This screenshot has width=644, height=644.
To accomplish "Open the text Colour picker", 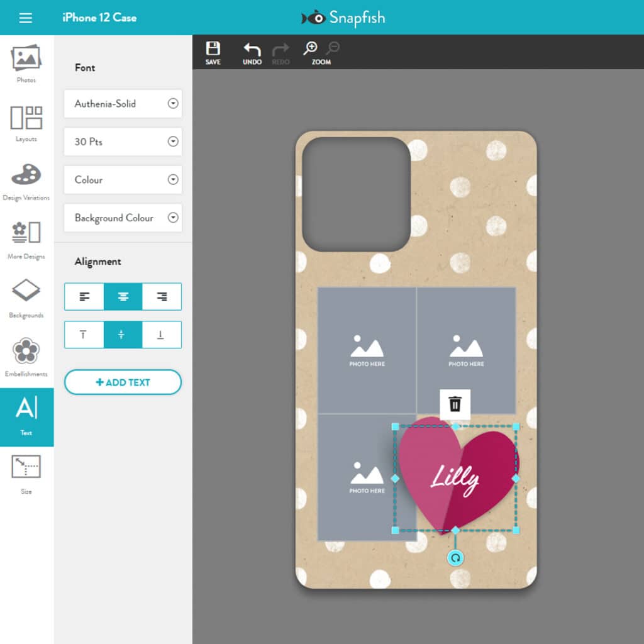I will [123, 180].
